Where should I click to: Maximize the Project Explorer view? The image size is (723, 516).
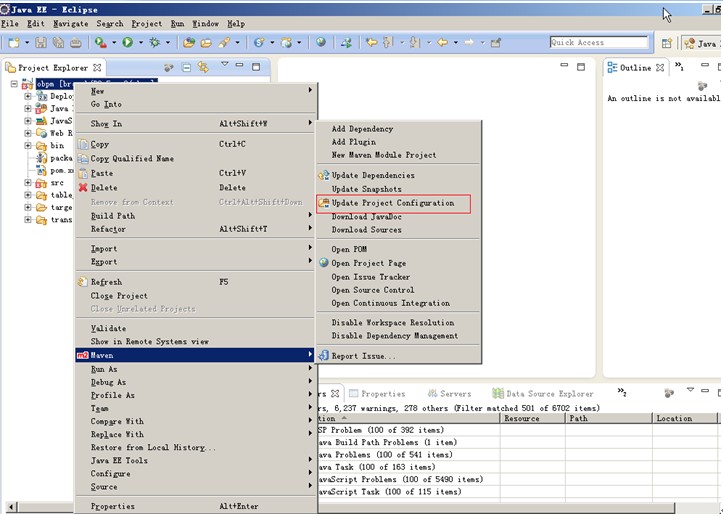[256, 67]
